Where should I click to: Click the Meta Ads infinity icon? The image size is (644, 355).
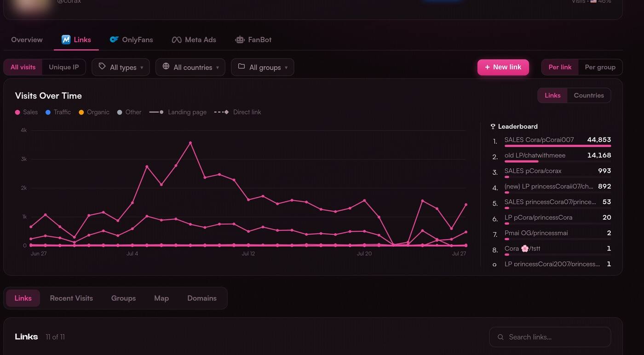point(177,40)
